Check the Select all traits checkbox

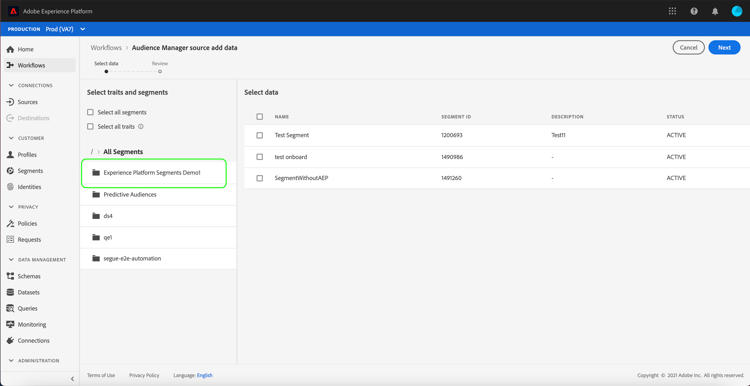[90, 127]
